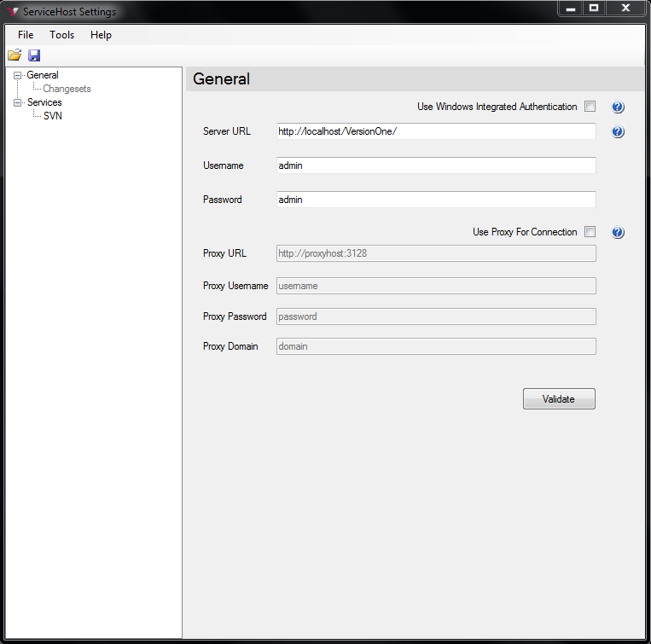
Task: Open help icon beside Server URL
Action: coord(618,132)
